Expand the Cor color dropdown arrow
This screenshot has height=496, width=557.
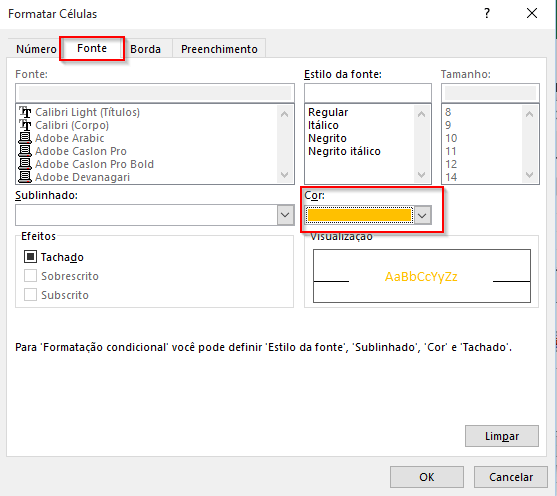point(422,215)
